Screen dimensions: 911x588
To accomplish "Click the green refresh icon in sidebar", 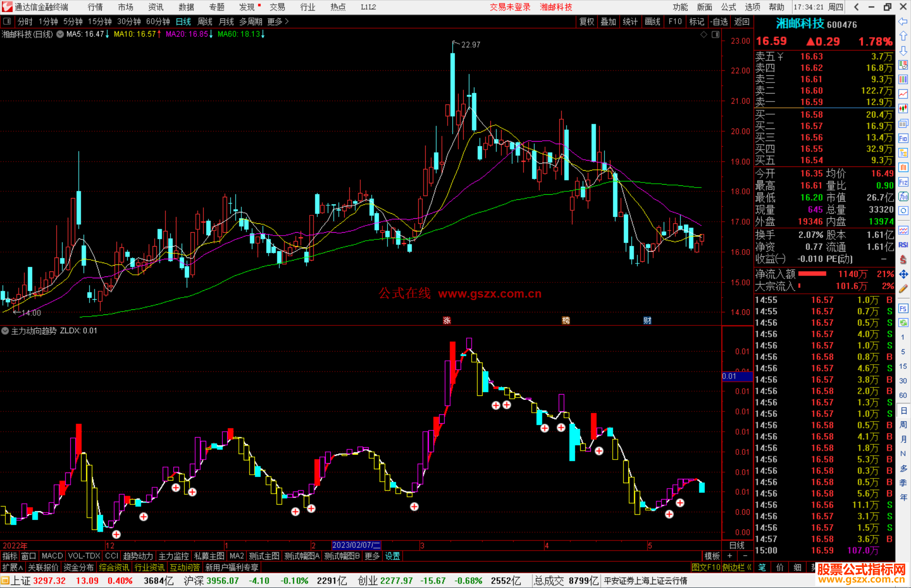I will 903,323.
